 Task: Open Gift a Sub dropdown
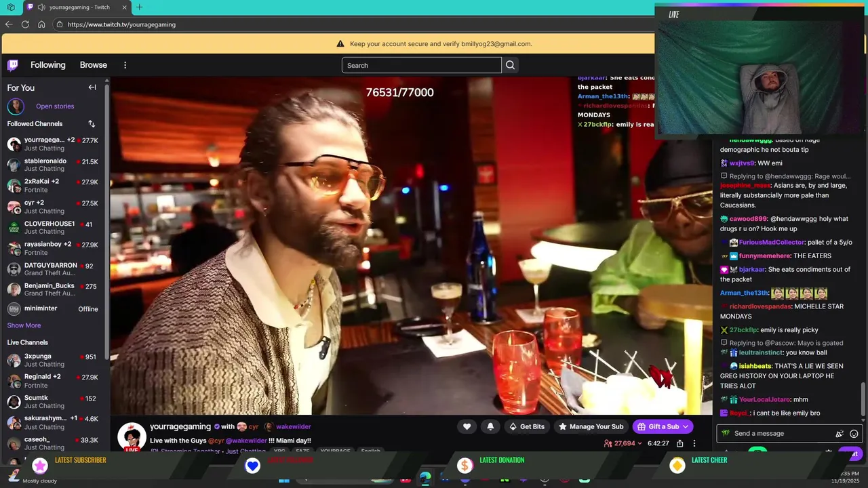(x=663, y=426)
